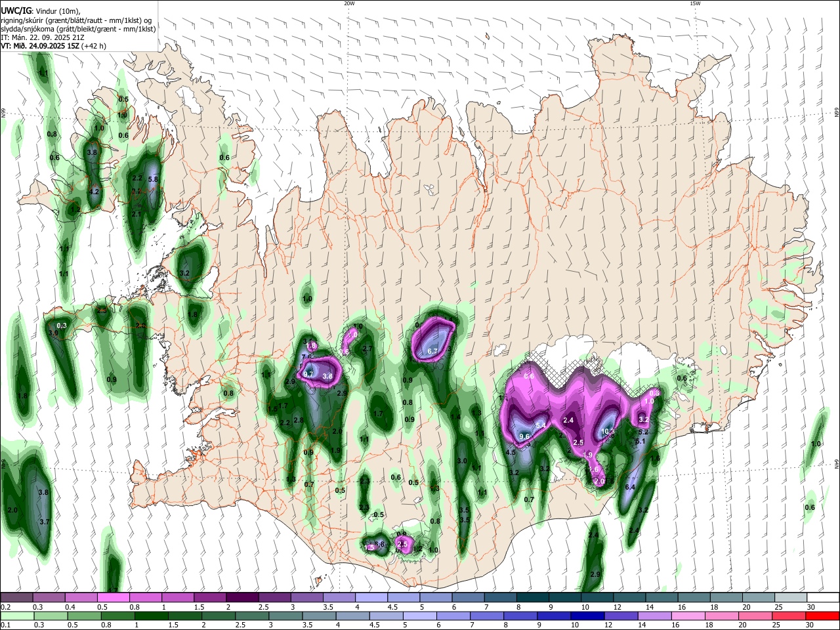Pick the darkest green 1 swatch in the lower scale
This screenshot has width=840, height=630.
point(151,616)
